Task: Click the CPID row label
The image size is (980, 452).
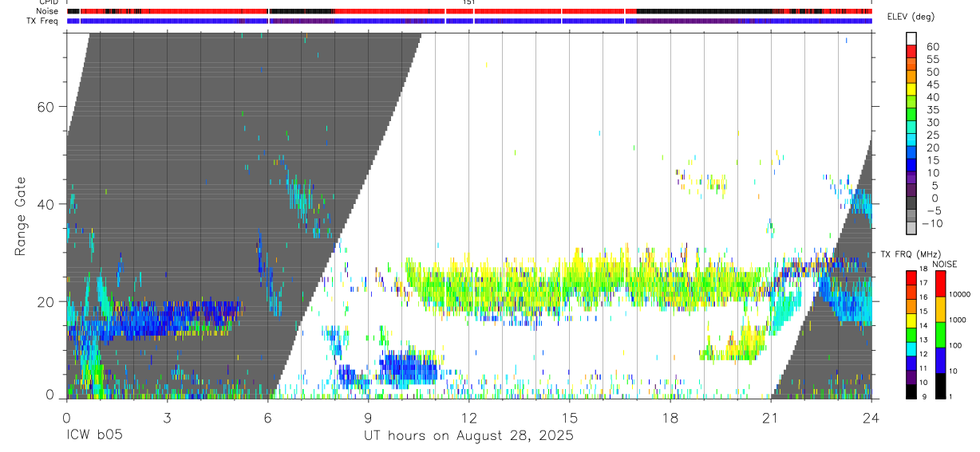Action: click(50, 2)
